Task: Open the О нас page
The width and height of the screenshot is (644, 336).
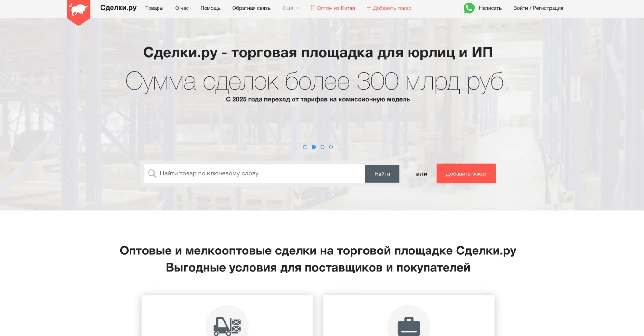Action: click(x=182, y=8)
